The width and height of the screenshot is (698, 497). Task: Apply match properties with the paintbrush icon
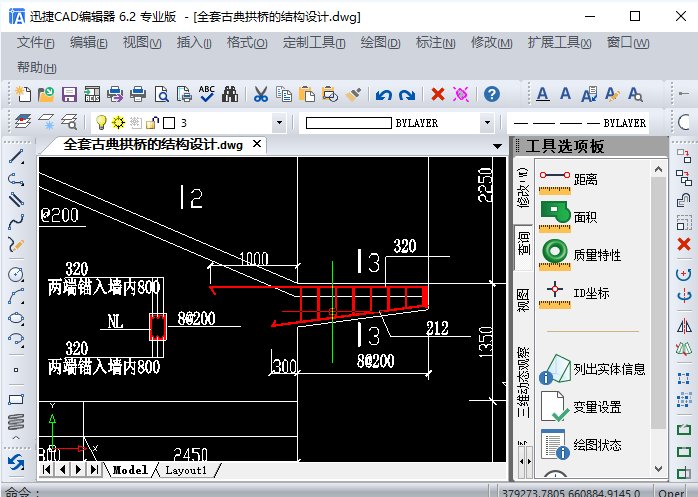pyautogui.click(x=353, y=94)
